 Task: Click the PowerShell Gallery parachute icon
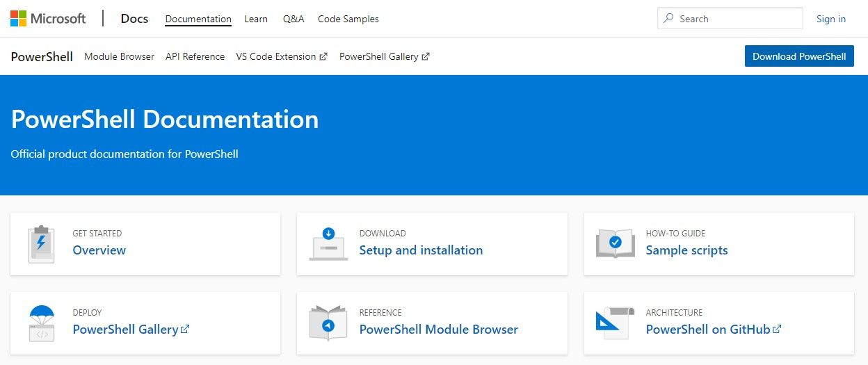(42, 323)
